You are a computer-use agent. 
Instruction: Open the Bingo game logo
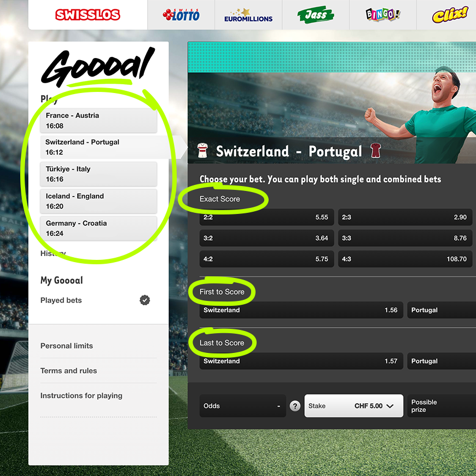click(383, 15)
